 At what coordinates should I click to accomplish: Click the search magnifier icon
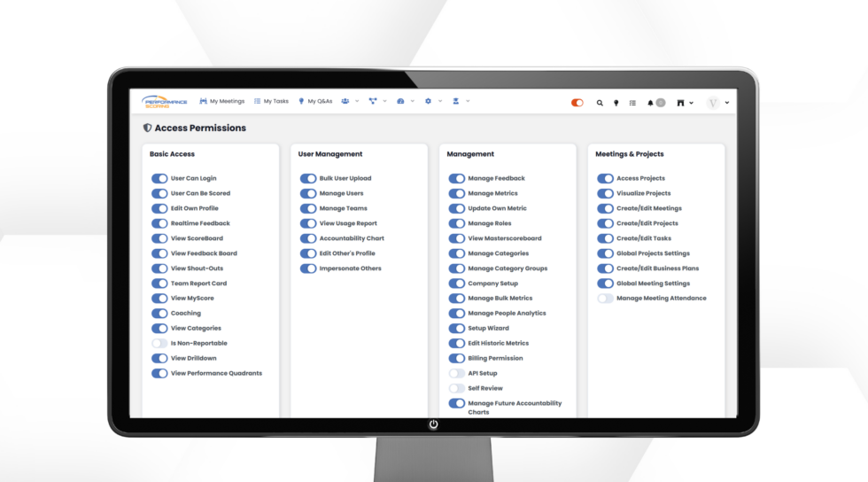coord(600,103)
